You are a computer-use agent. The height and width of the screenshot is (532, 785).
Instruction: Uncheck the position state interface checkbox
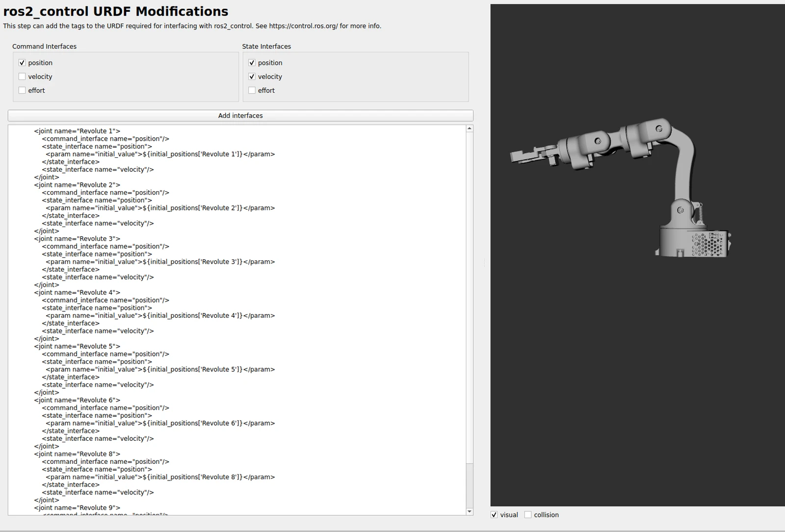(x=252, y=63)
